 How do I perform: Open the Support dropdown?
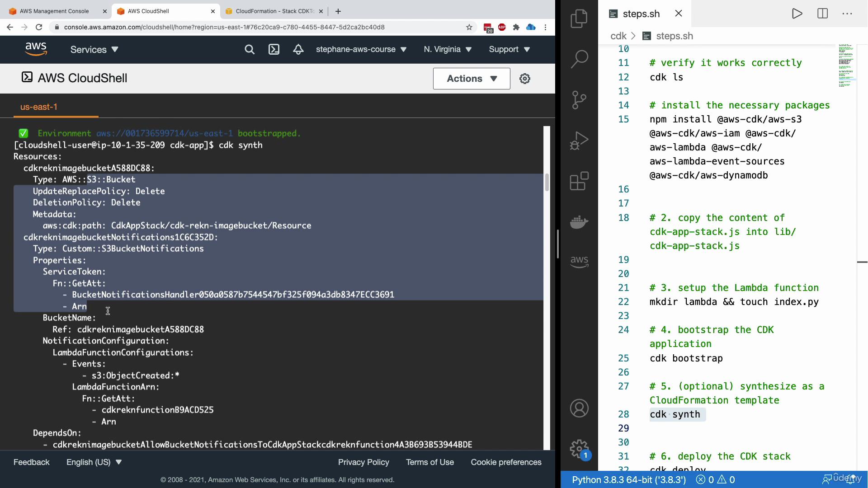509,49
